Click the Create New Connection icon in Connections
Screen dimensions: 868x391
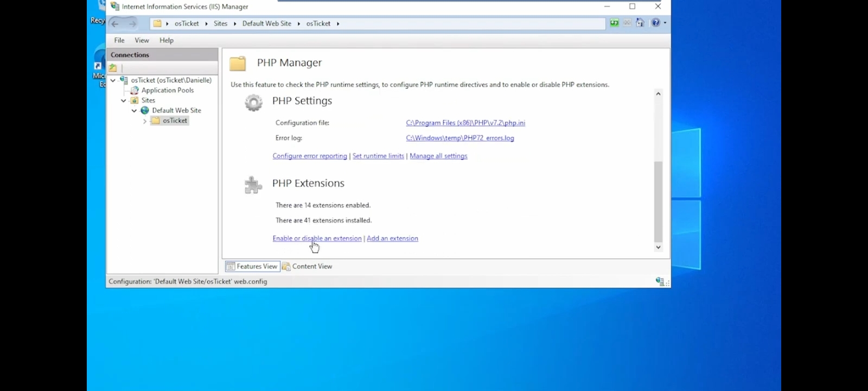(x=113, y=68)
